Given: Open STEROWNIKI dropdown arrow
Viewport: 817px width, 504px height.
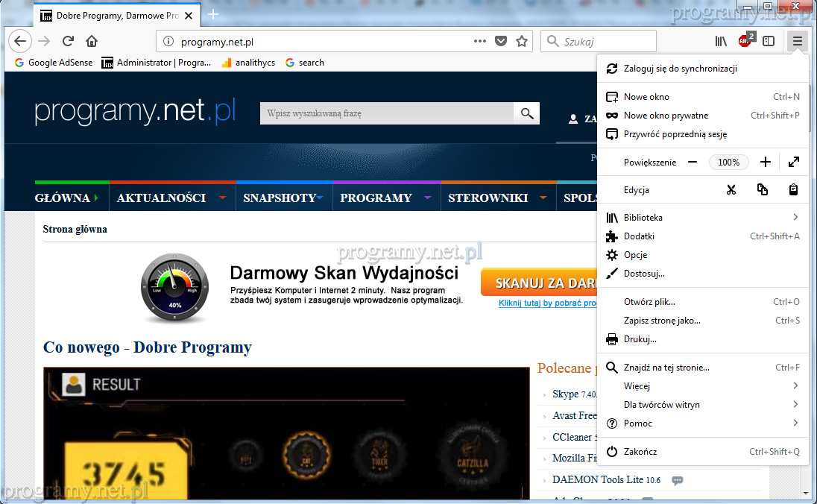Looking at the screenshot, I should click(x=543, y=198).
